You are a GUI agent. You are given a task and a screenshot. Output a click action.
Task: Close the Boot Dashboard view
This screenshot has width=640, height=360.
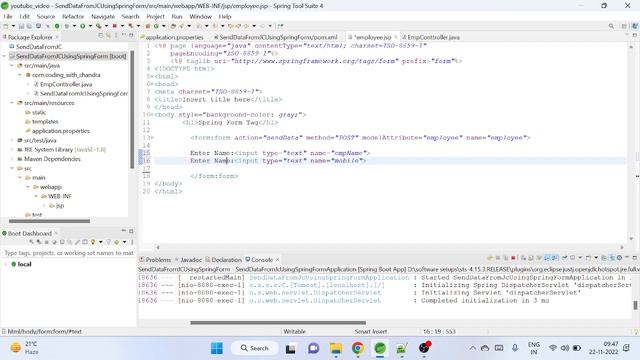pyautogui.click(x=56, y=233)
